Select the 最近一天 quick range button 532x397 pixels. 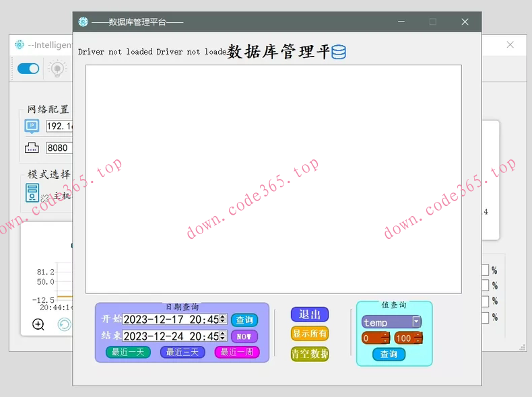coord(128,352)
